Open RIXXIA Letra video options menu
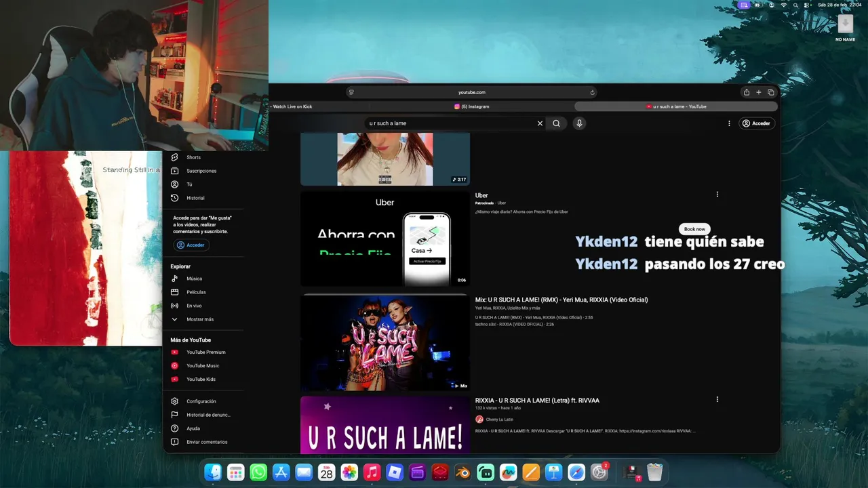 point(717,399)
